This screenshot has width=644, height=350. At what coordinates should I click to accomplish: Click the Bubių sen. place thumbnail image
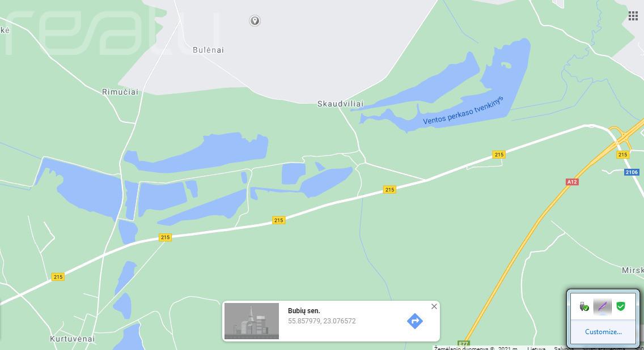click(251, 321)
